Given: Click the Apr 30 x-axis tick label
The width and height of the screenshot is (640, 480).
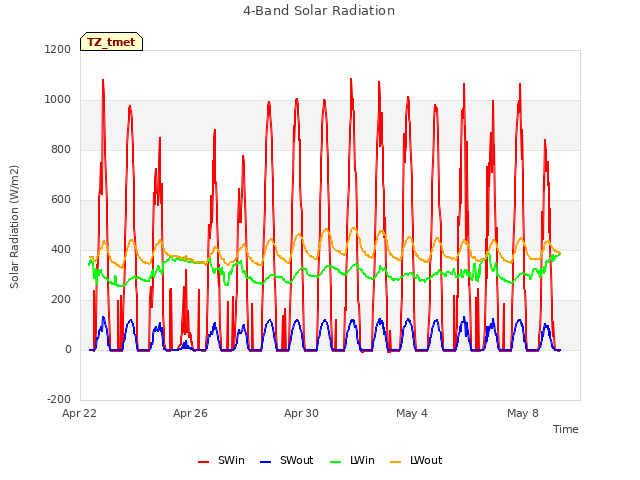Looking at the screenshot, I should coord(301,413).
